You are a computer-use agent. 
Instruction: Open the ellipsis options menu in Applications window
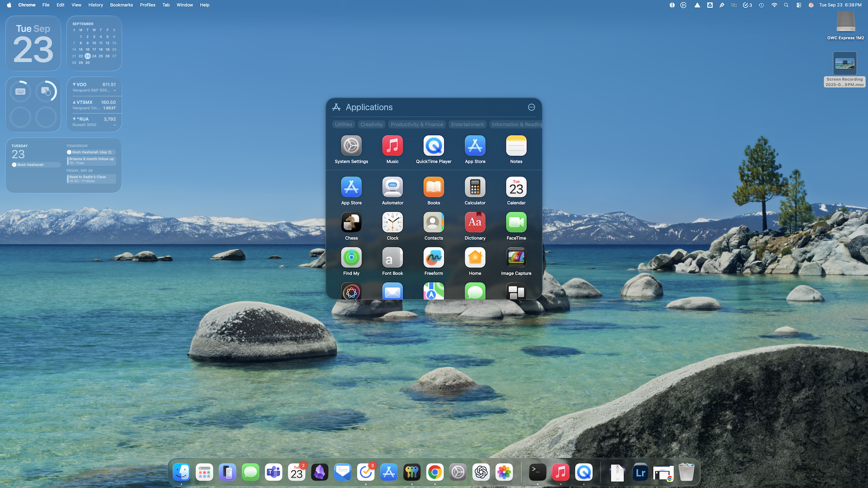click(x=531, y=107)
